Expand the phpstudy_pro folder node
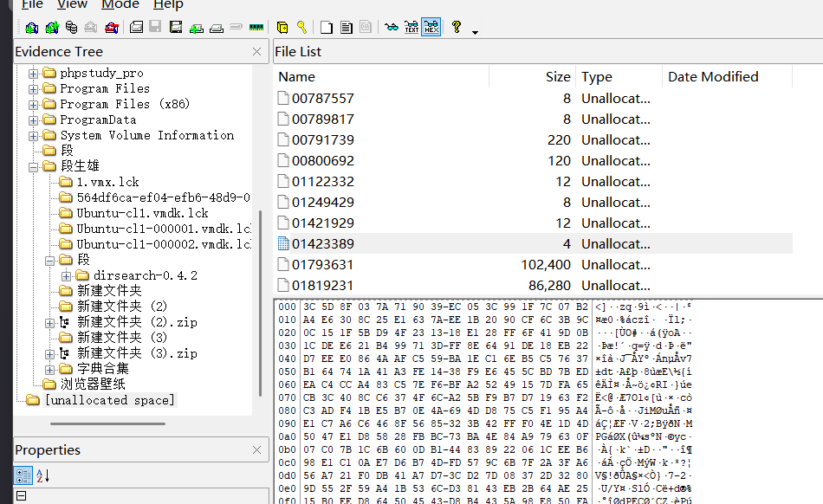Viewport: 823px width, 504px height. (33, 74)
